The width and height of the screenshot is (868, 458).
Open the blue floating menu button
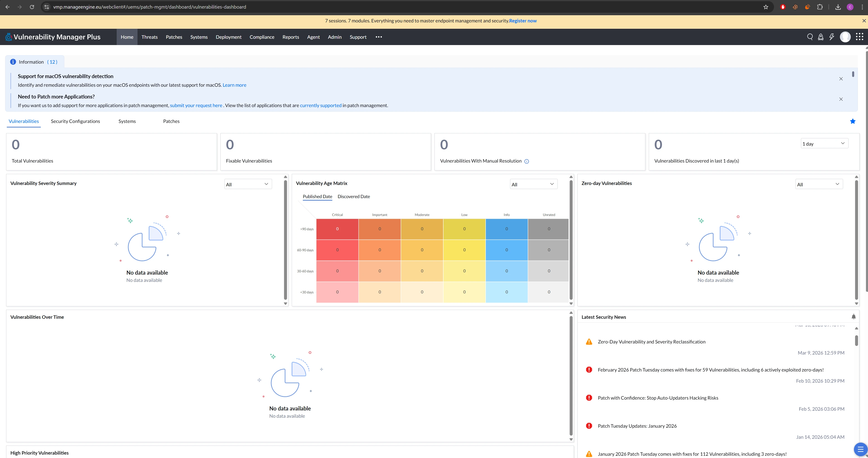(x=861, y=449)
